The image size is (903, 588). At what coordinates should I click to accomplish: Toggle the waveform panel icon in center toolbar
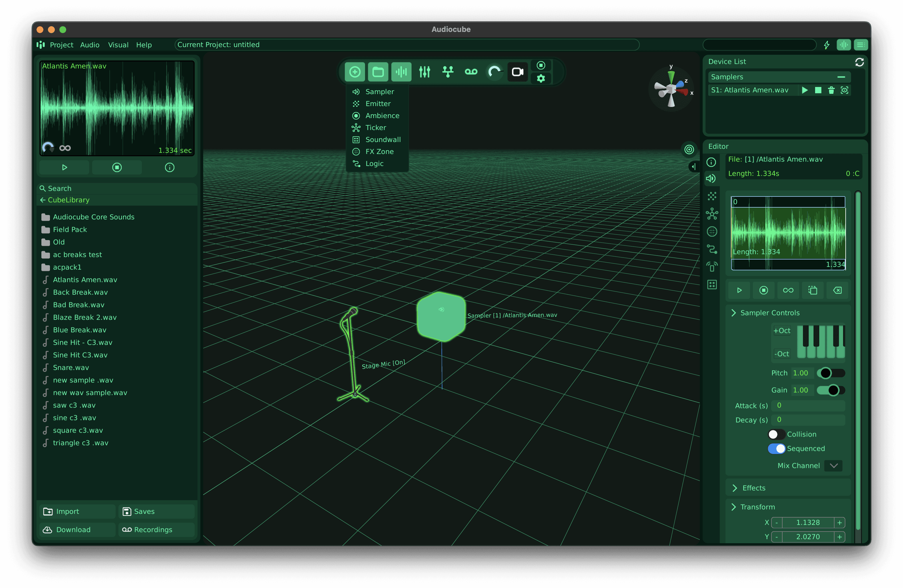[x=401, y=72]
